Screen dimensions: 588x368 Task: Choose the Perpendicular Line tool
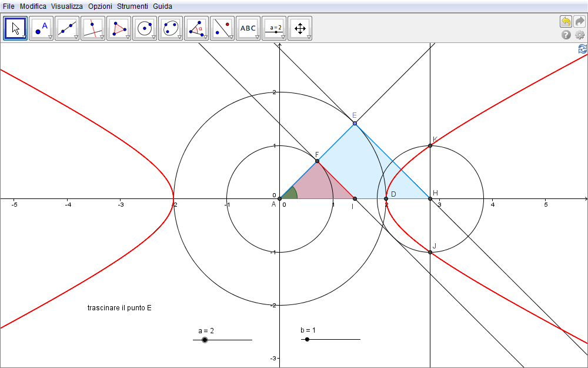point(93,28)
